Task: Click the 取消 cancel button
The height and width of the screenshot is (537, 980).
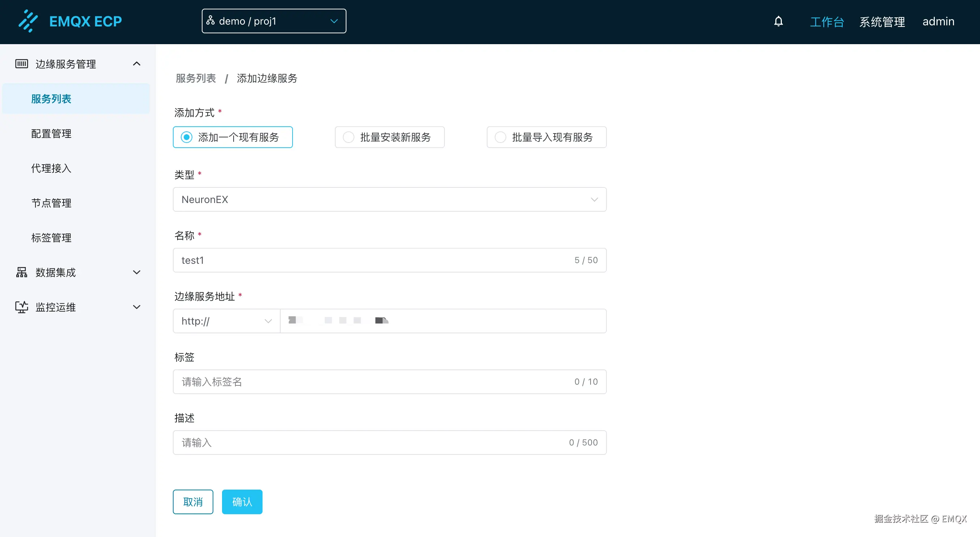Action: coord(193,502)
